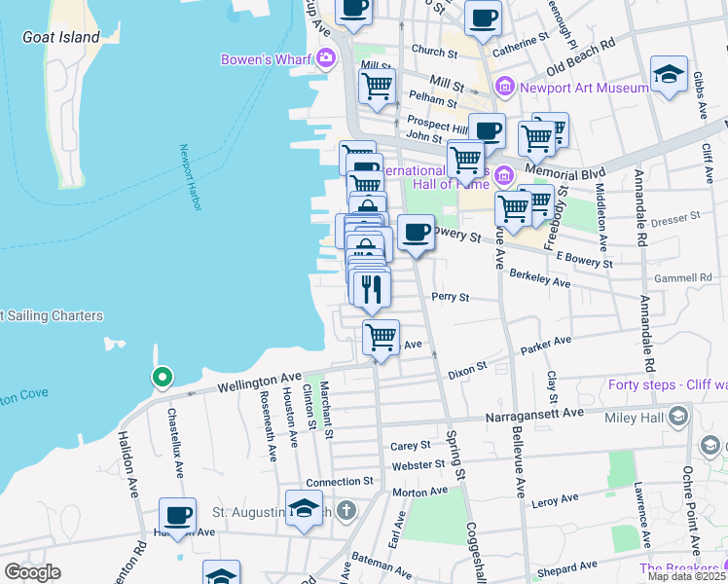Click the school marker beside St. Augustin church

(x=304, y=508)
